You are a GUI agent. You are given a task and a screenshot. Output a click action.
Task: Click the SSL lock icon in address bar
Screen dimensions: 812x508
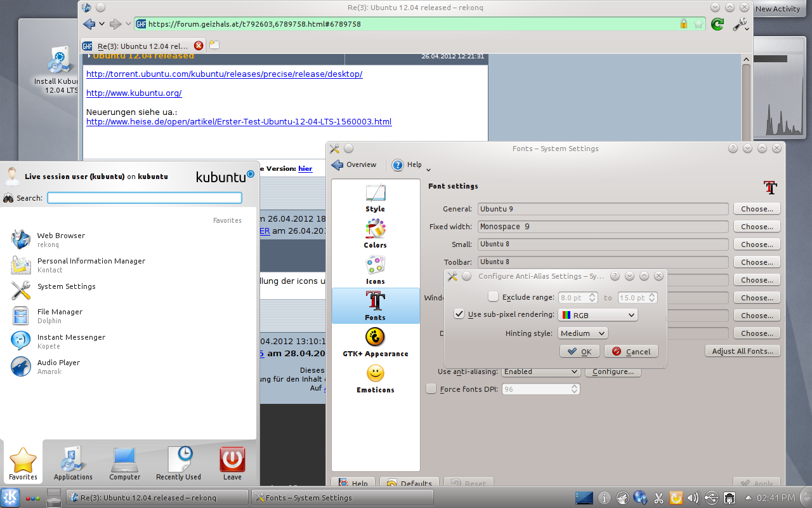click(684, 24)
